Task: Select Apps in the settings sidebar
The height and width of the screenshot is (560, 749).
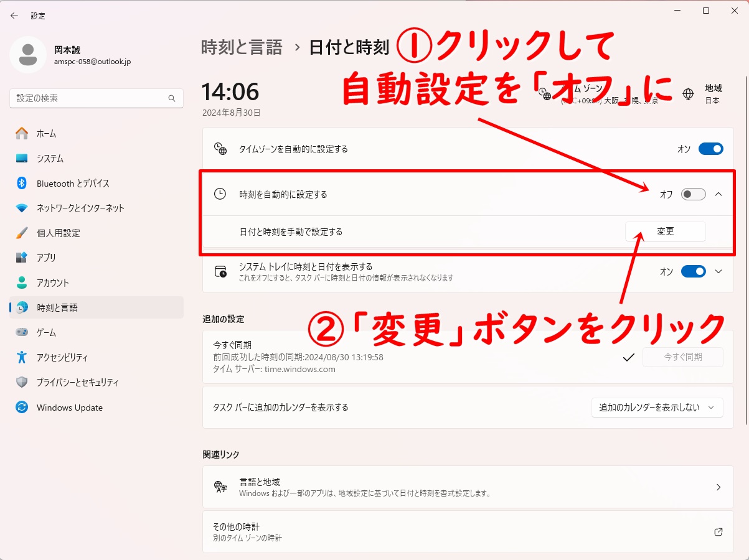Action: [x=47, y=258]
